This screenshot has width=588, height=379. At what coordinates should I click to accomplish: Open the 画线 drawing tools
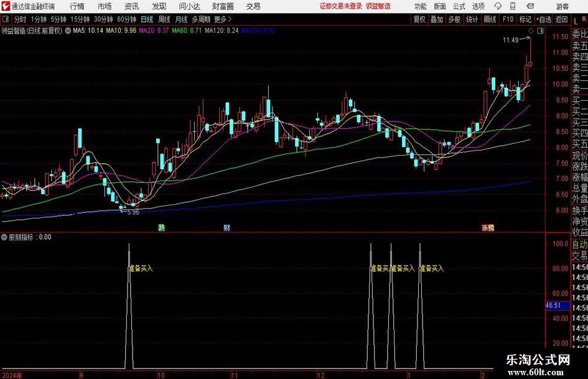[x=490, y=19]
